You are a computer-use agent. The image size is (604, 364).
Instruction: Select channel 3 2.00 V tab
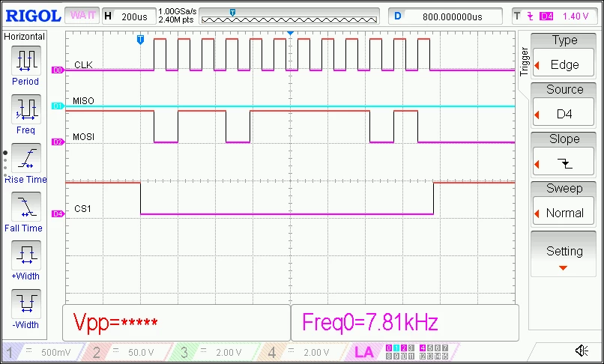(217, 352)
